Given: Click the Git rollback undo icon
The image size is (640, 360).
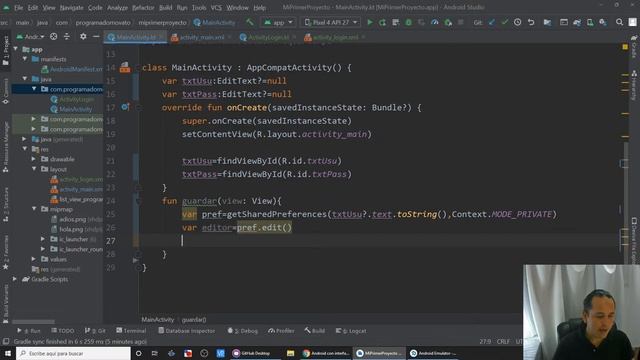Looking at the screenshot, I should point(531,22).
